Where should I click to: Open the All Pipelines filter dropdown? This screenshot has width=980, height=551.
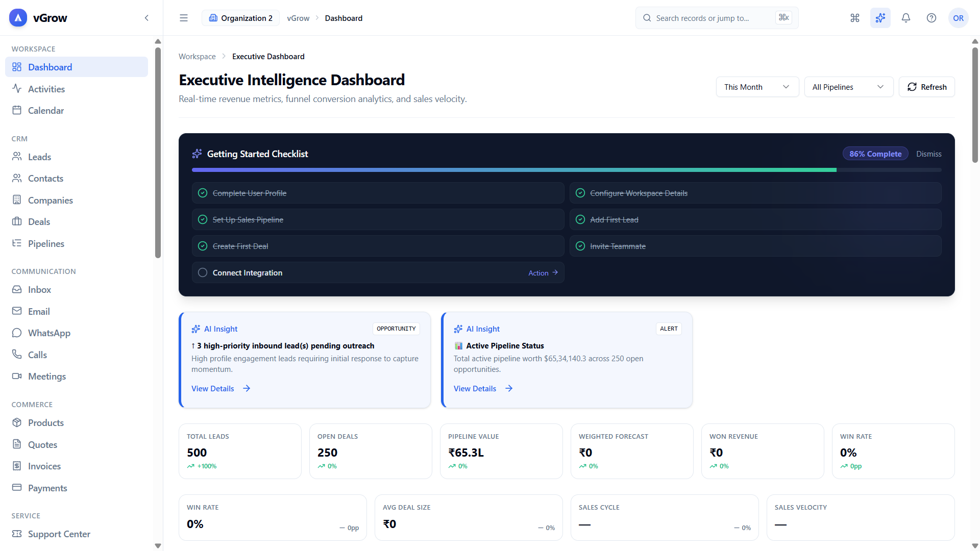pyautogui.click(x=849, y=87)
